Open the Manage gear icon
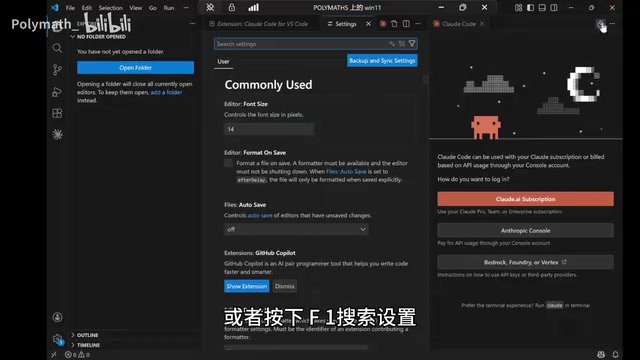 (x=58, y=339)
